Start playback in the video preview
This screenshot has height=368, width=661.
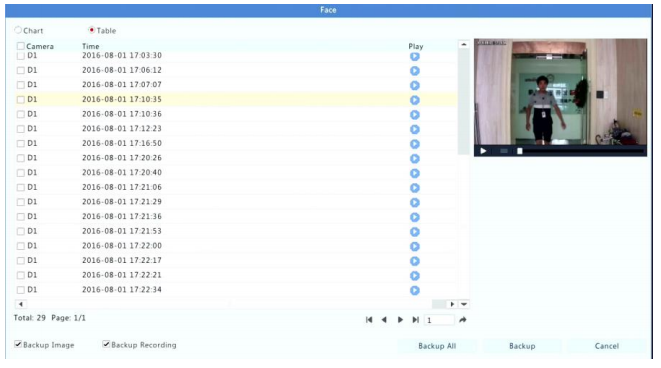484,151
